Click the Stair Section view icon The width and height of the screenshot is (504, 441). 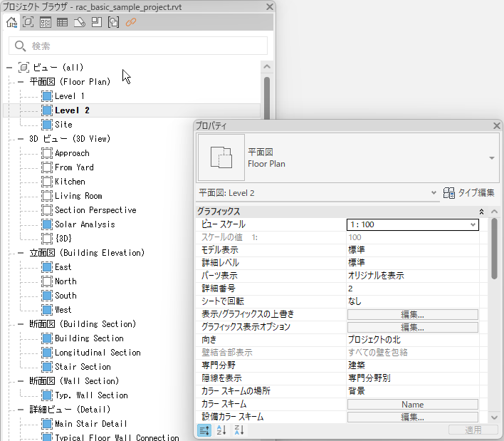(47, 367)
